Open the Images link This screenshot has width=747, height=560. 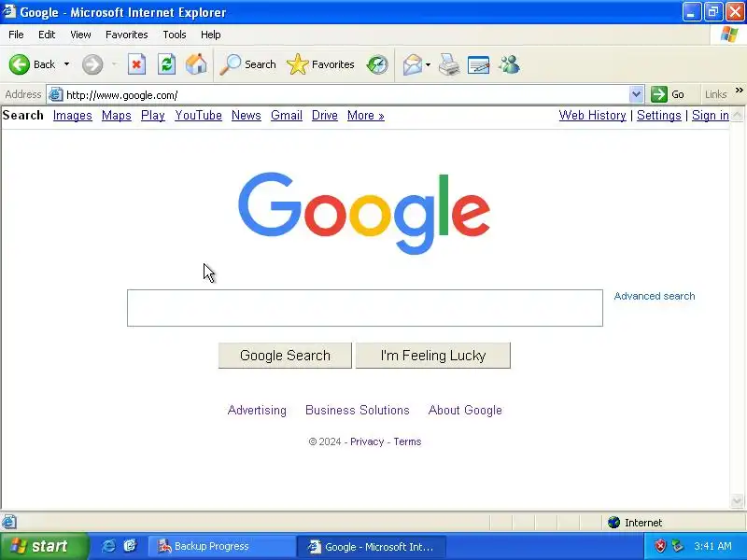[x=73, y=115]
